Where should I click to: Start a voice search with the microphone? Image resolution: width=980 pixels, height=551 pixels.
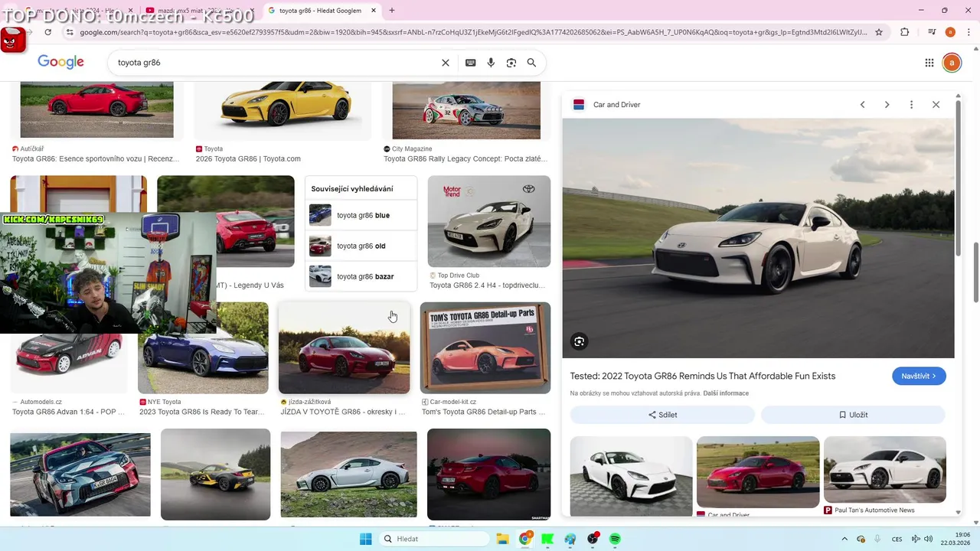(x=491, y=63)
